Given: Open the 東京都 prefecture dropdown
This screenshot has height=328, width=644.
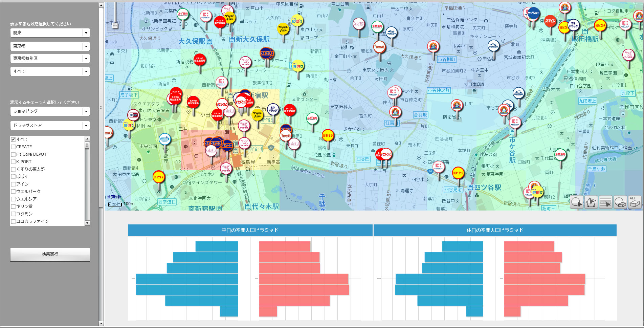Looking at the screenshot, I should [x=50, y=46].
